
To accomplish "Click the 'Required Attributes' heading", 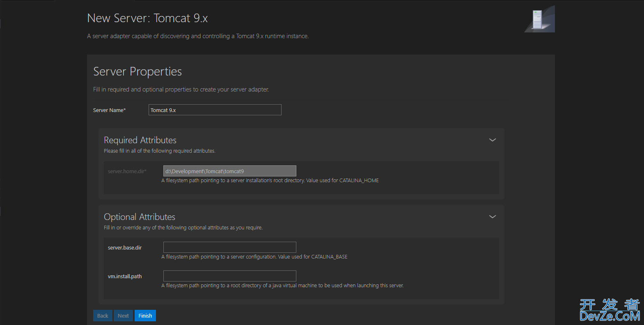I will (140, 140).
